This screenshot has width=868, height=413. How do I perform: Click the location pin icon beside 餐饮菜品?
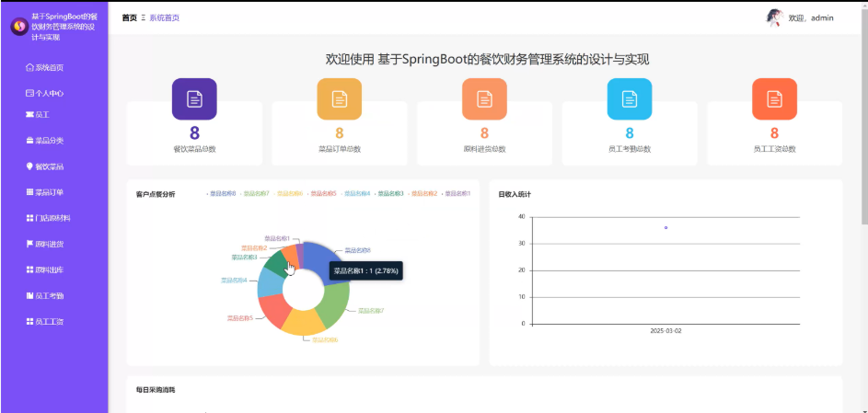29,166
